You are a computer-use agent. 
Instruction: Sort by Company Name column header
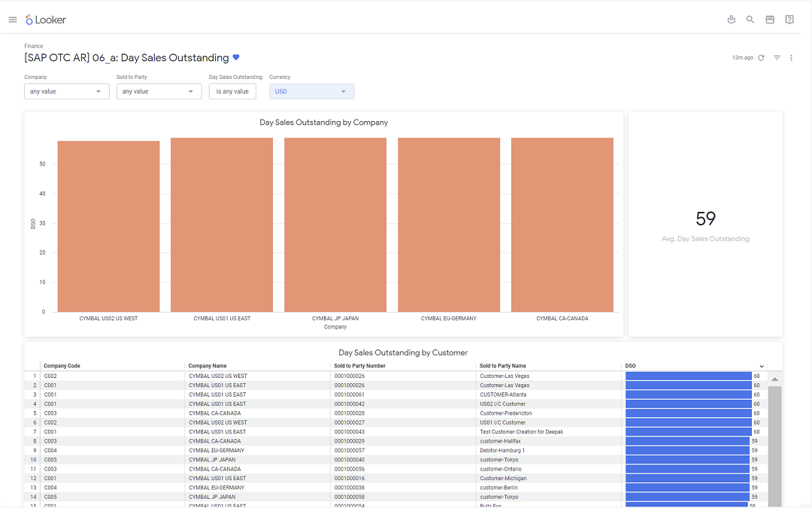click(208, 365)
